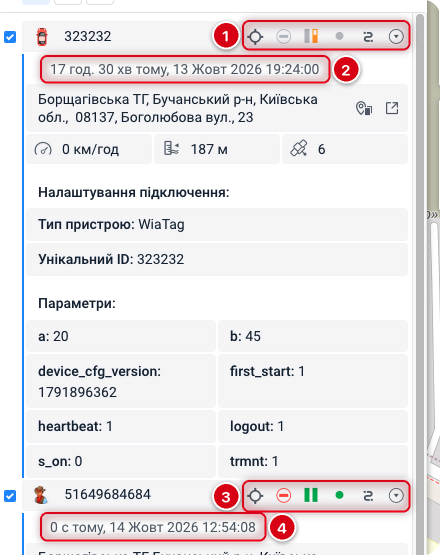Open the track route icon for unit 51649684684
This screenshot has width=440, height=555.
pyautogui.click(x=368, y=496)
